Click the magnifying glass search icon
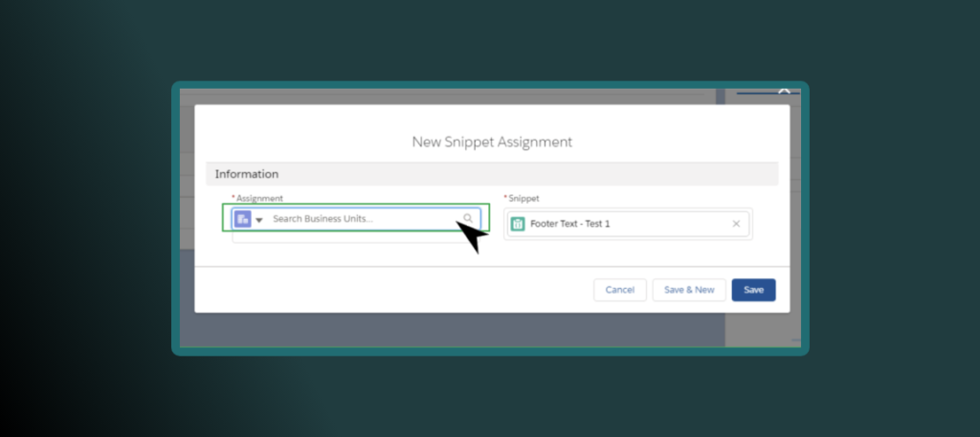 tap(468, 219)
